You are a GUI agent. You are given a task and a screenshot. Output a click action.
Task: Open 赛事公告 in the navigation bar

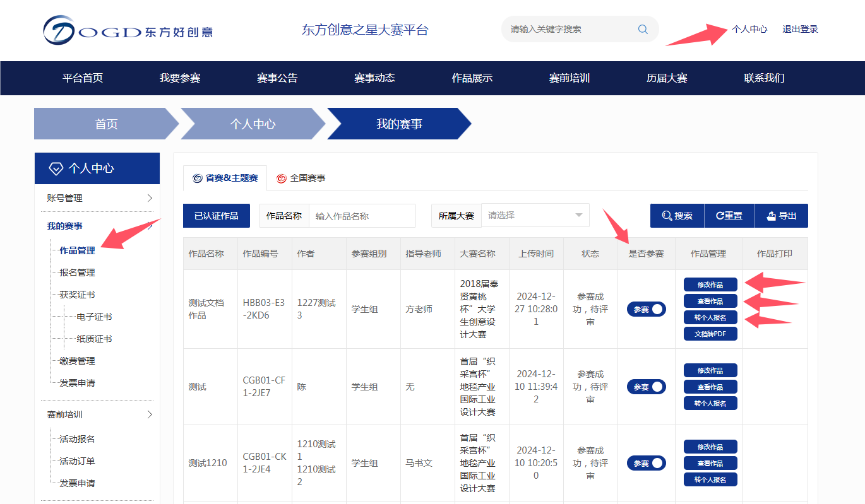point(277,78)
